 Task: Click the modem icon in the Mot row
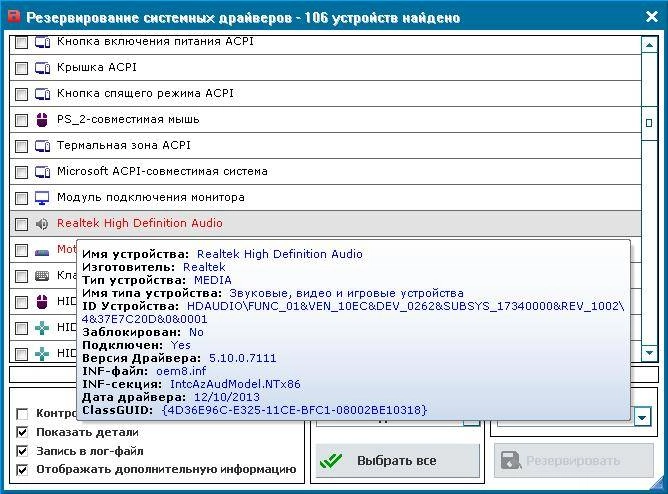click(42, 253)
